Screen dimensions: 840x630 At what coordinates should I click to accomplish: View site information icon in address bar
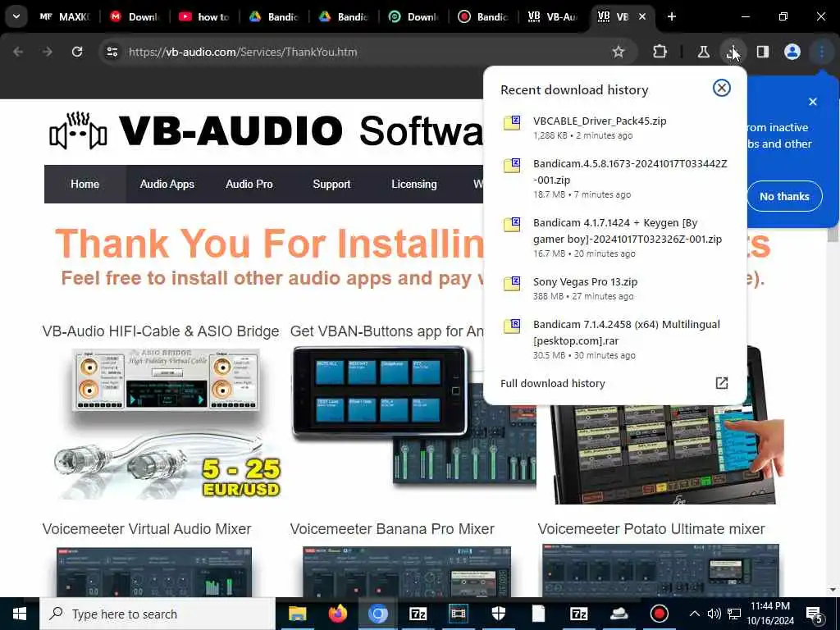click(x=112, y=52)
